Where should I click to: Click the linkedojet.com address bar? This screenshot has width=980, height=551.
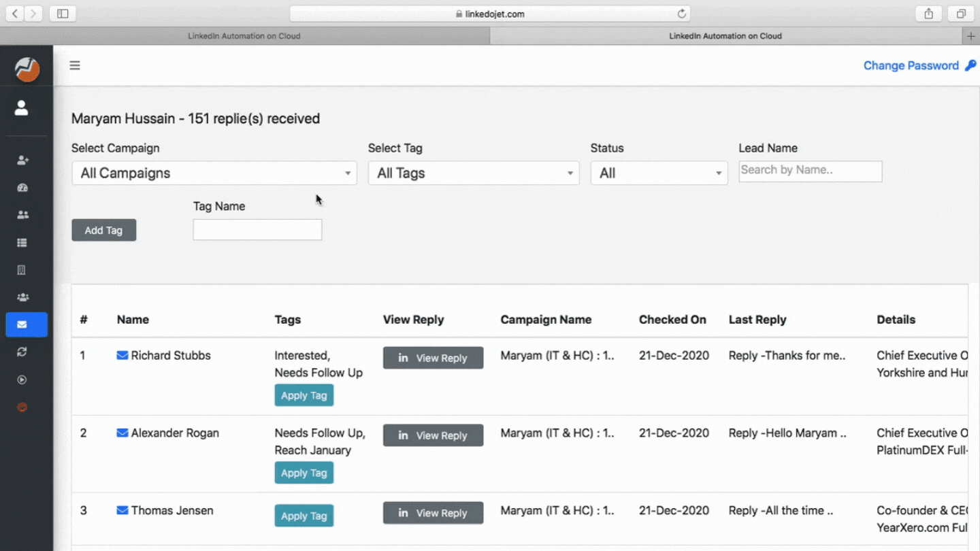490,14
